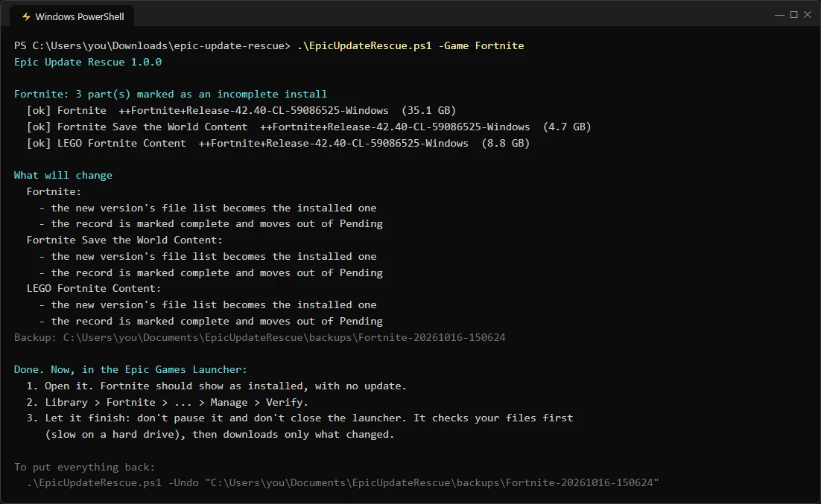
Task: Click the lightning bolt icon in the PowerShell tab
Action: click(x=26, y=16)
